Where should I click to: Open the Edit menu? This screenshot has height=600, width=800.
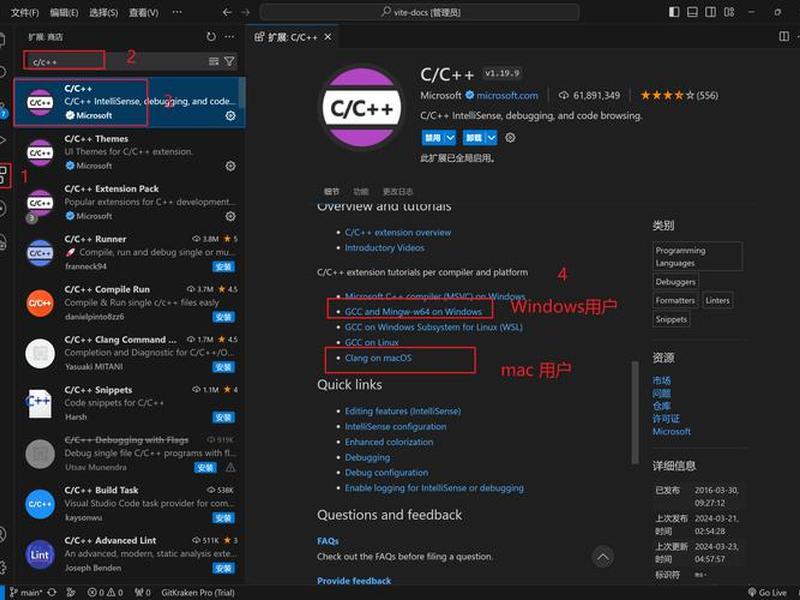coord(64,12)
